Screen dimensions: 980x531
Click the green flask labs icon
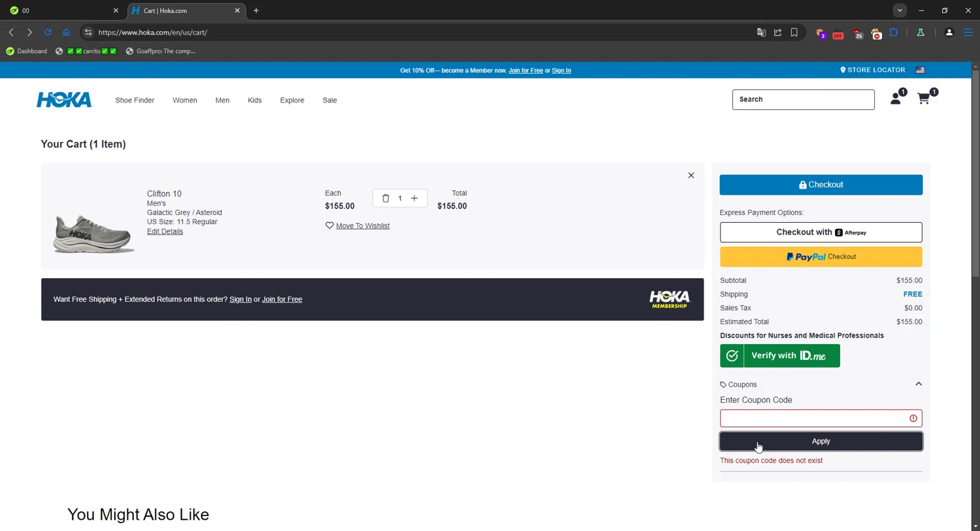click(921, 33)
